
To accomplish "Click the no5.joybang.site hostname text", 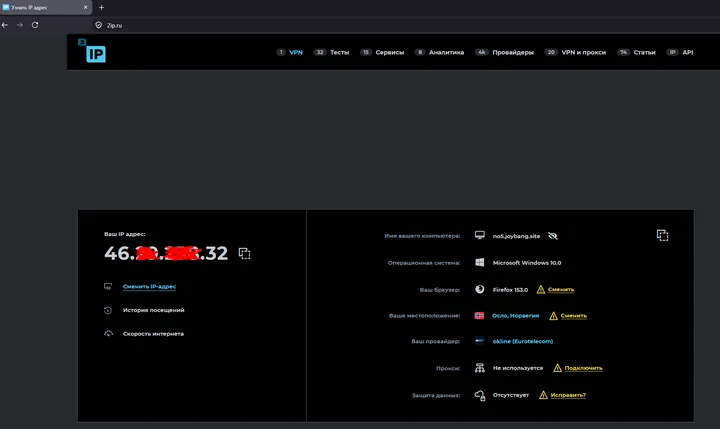I will tap(516, 236).
